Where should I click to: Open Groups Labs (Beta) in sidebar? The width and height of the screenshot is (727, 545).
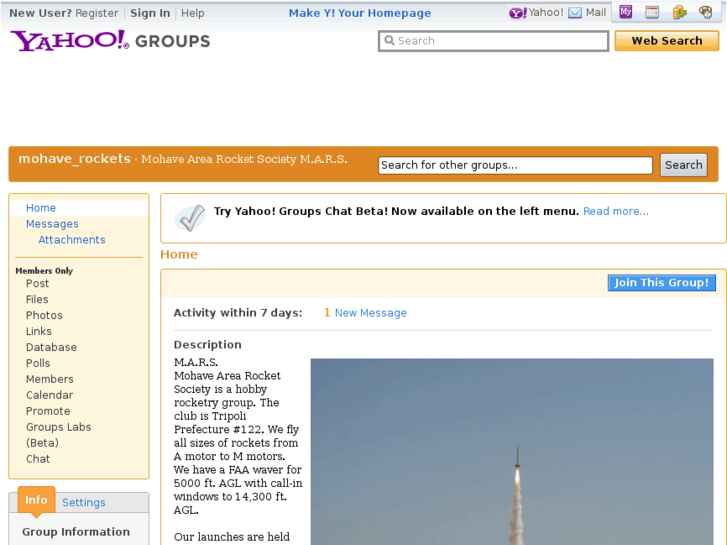coord(58,435)
